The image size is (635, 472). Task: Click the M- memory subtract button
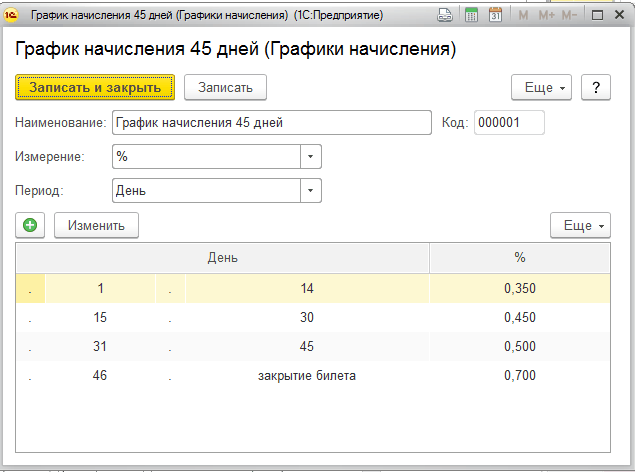point(569,15)
